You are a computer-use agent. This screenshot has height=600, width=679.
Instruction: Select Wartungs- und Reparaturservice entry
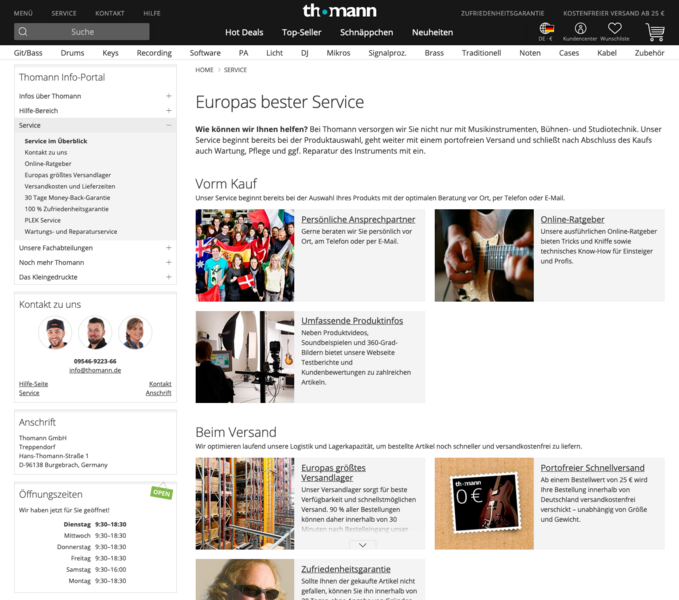[x=71, y=232]
